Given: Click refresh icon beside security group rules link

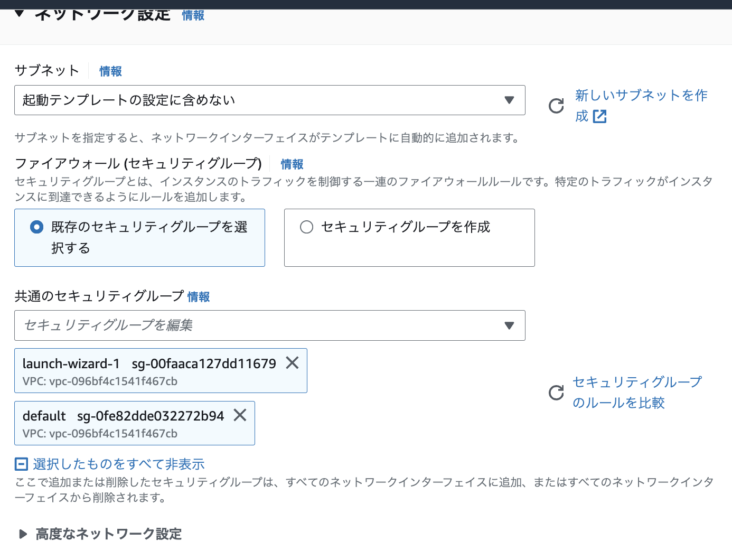Looking at the screenshot, I should [556, 393].
